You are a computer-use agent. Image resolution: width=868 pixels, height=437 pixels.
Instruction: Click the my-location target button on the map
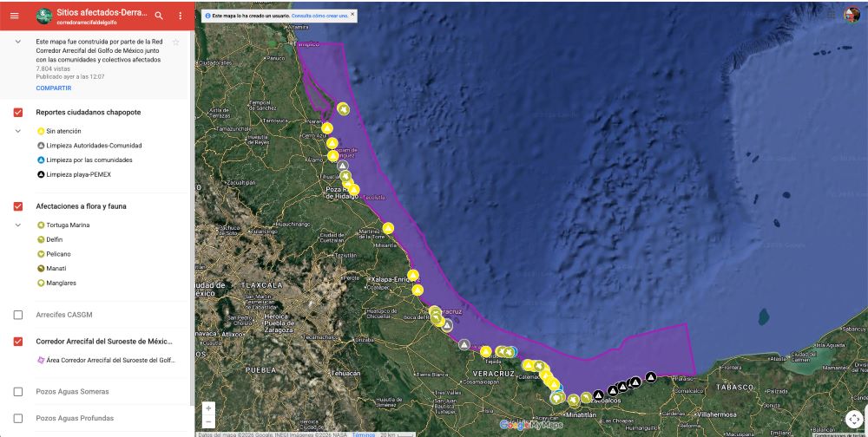[854, 420]
